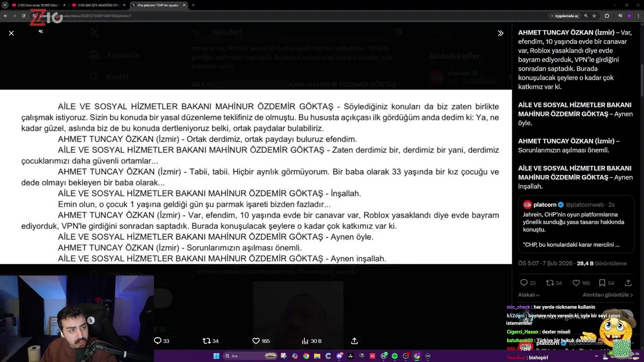Click the reply icon with 33 in the sidebar
Image resolution: width=644 pixels, height=362 pixels.
tap(524, 283)
